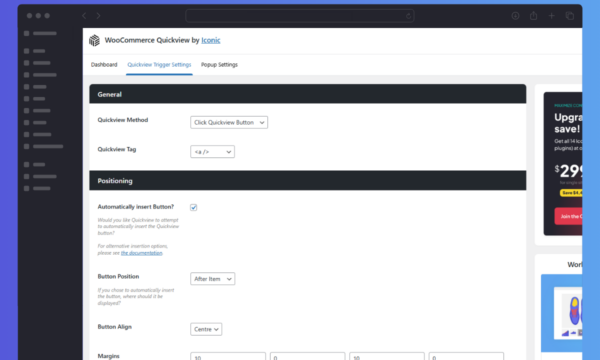The width and height of the screenshot is (600, 360).
Task: Click the red Join button in upgrade ad
Action: (x=568, y=216)
